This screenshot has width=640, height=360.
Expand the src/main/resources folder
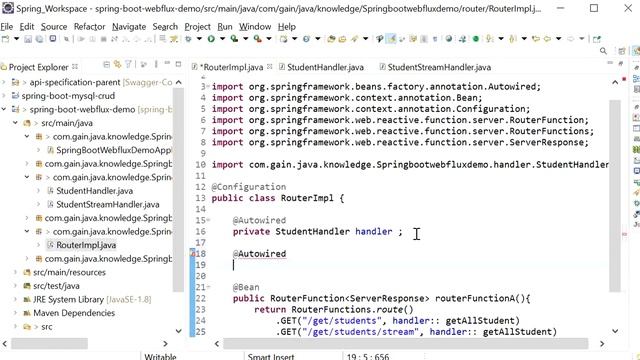15,272
